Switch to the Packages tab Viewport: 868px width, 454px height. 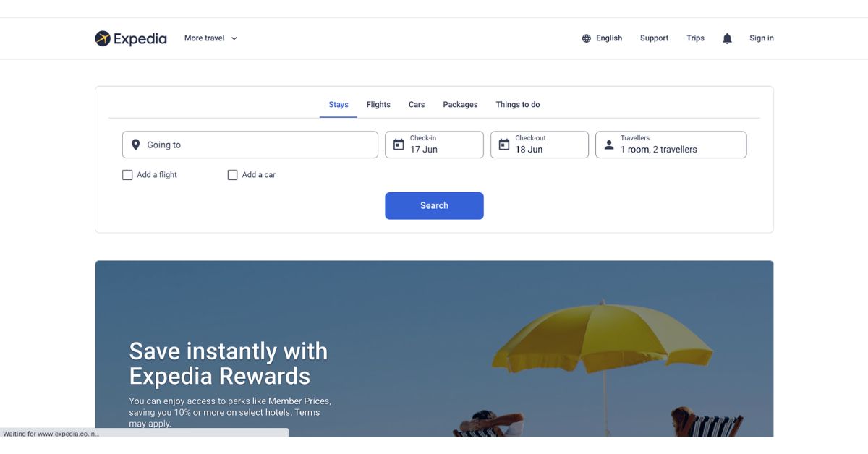(460, 105)
